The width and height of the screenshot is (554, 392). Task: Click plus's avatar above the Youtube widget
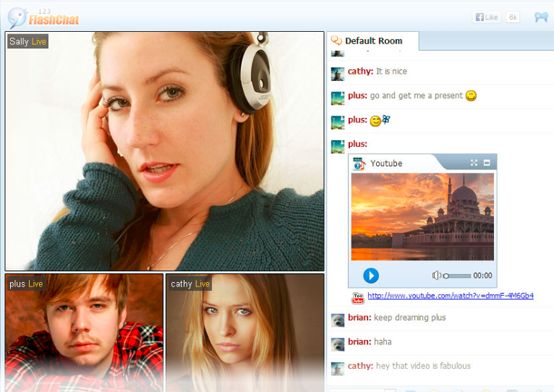pyautogui.click(x=337, y=146)
